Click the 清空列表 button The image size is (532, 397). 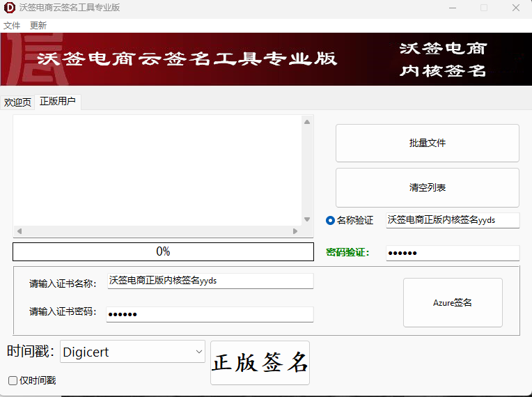coord(427,187)
